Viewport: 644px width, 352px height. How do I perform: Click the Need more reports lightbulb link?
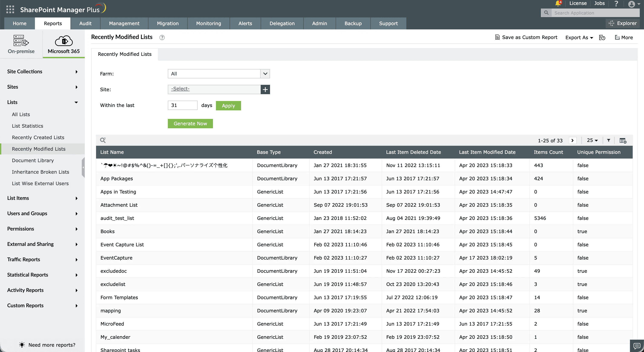coord(47,345)
